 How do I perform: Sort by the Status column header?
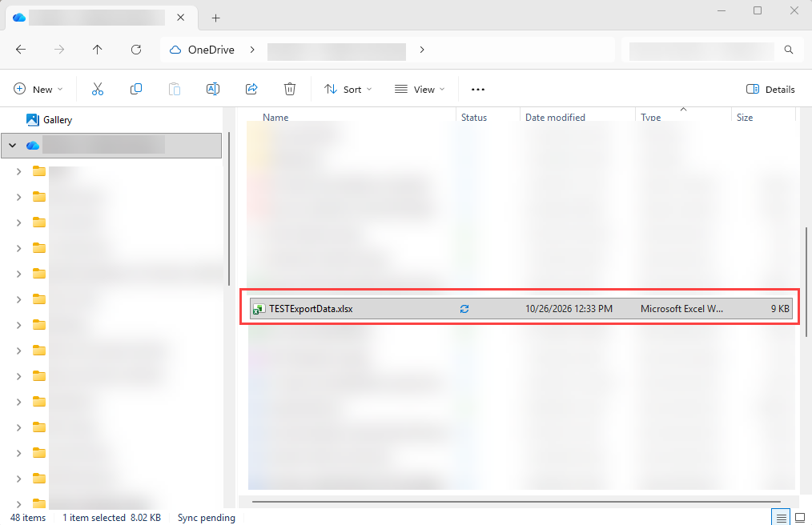[474, 117]
